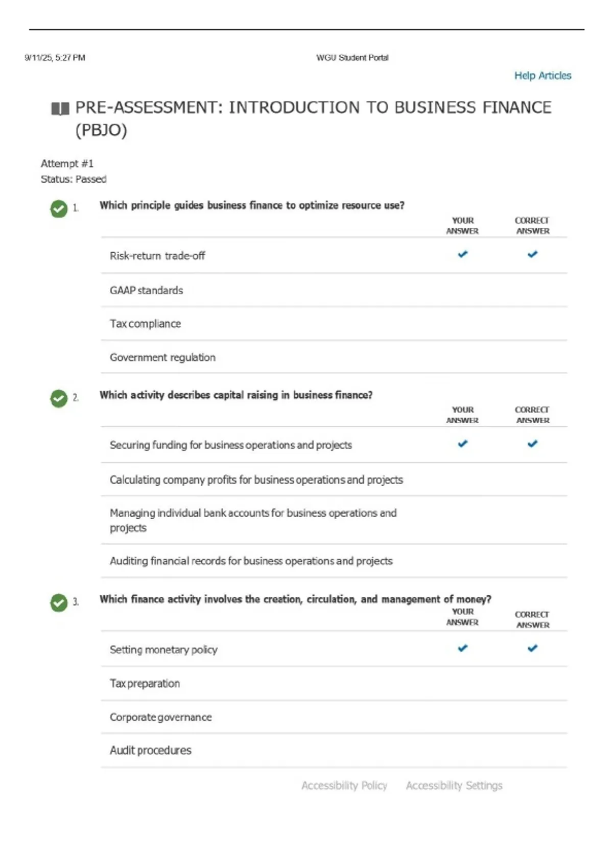Select the Audit procedures answer row
The height and width of the screenshot is (868, 613).
[334, 750]
